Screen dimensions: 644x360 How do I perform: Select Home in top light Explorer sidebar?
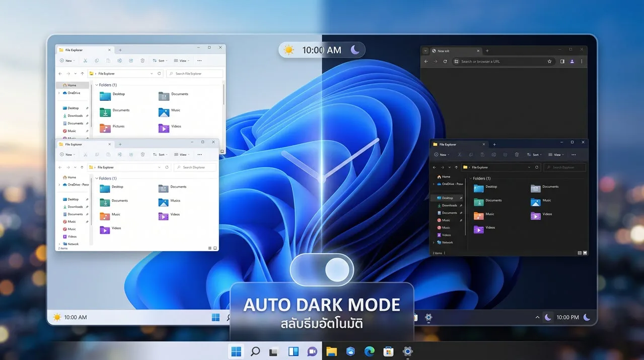pyautogui.click(x=72, y=85)
